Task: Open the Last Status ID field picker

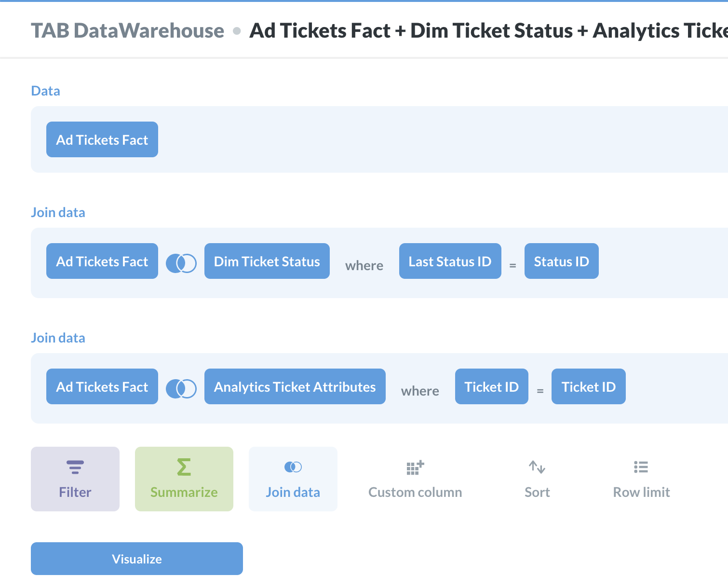Action: [x=450, y=261]
